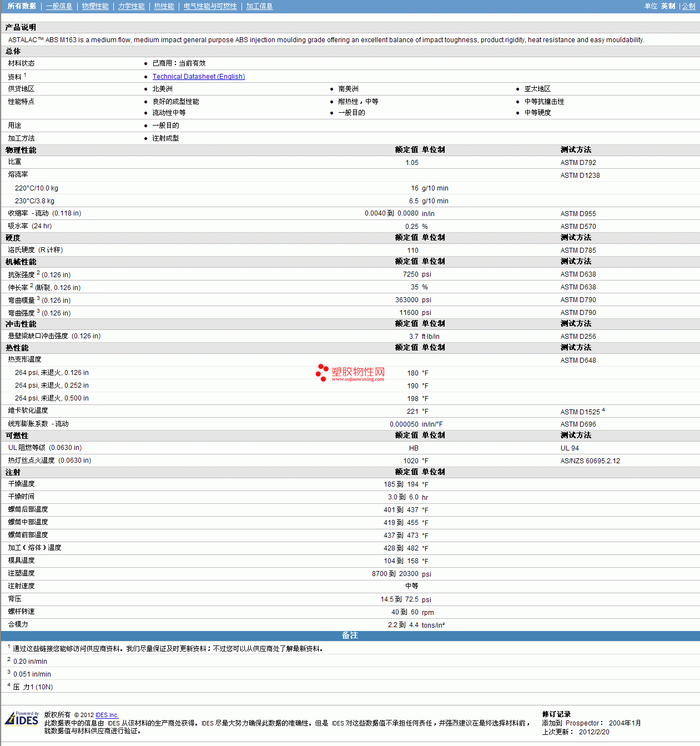700x746 pixels.
Task: Click 螺筒前部温度 row label
Action: 28,535
